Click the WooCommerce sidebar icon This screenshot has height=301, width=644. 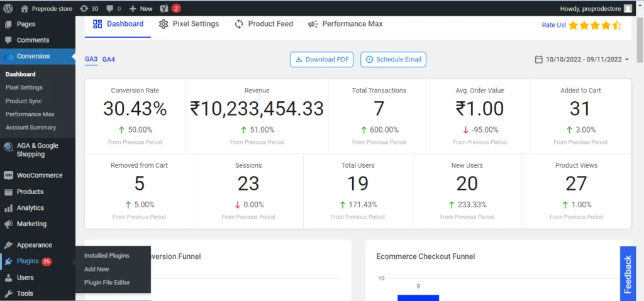[x=8, y=175]
